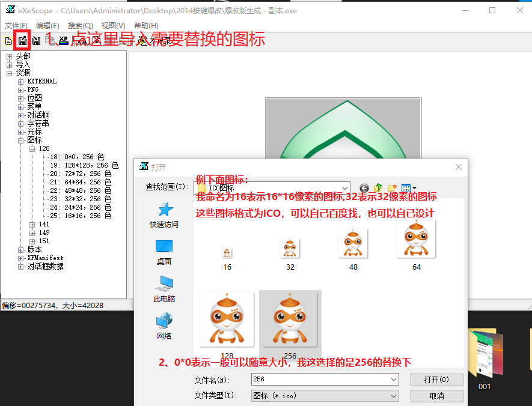
Task: Click the highlighted import resource icon
Action: click(x=22, y=41)
